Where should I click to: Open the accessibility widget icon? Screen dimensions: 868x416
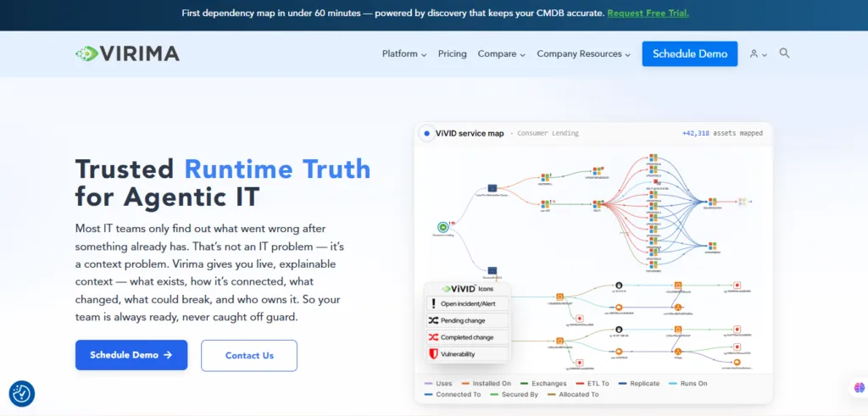(21, 394)
